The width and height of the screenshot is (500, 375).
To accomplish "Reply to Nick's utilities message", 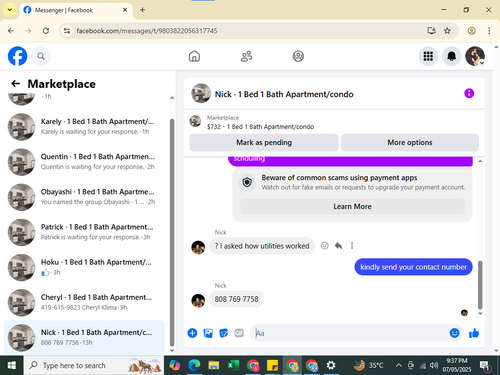I will tap(338, 246).
